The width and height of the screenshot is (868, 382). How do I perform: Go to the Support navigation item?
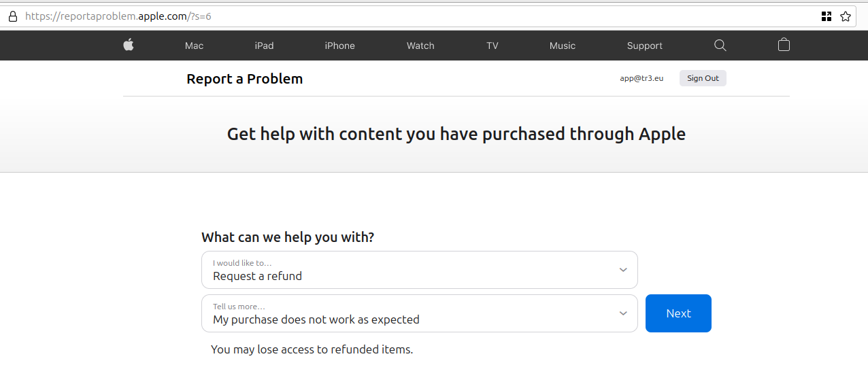tap(645, 46)
